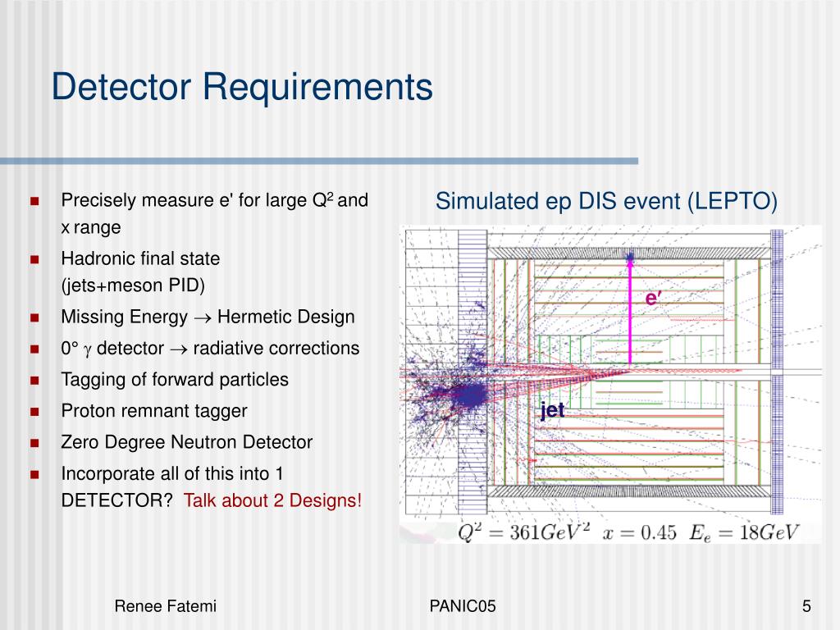The height and width of the screenshot is (630, 840).
Task: Click the 'jet' label in the diagram
Action: click(x=552, y=410)
